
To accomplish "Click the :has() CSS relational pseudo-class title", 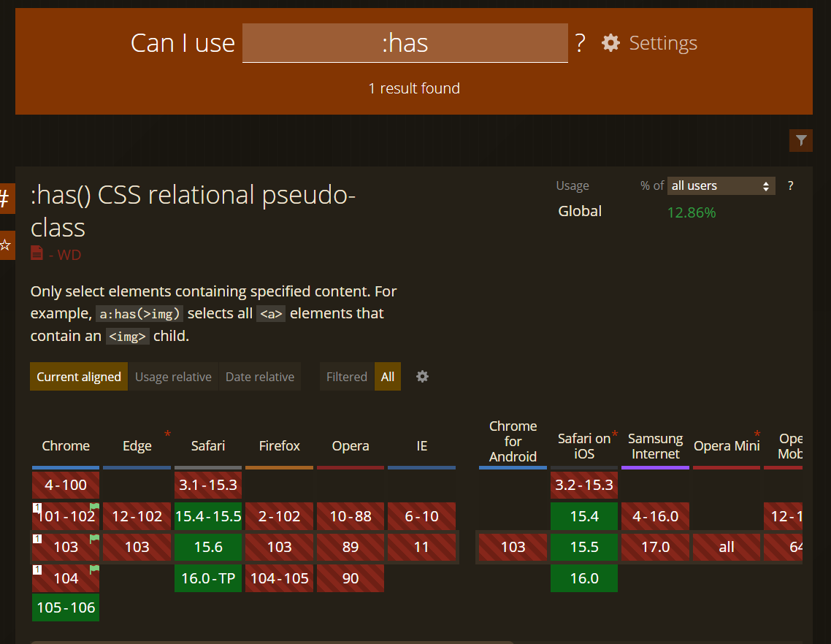I will click(193, 211).
